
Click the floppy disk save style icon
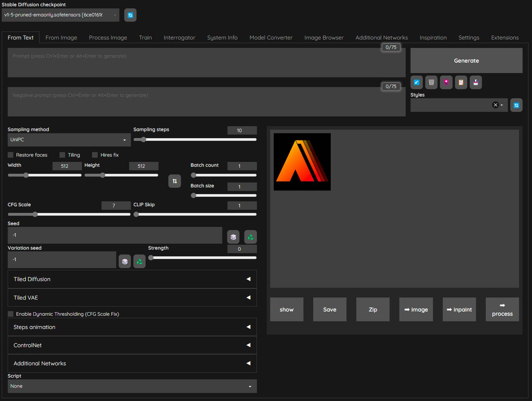476,82
